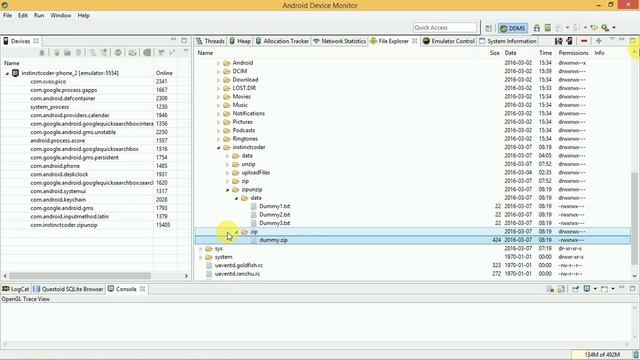Minimize the Devices panel
Image resolution: width=640 pixels, height=360 pixels.
pos(173,40)
